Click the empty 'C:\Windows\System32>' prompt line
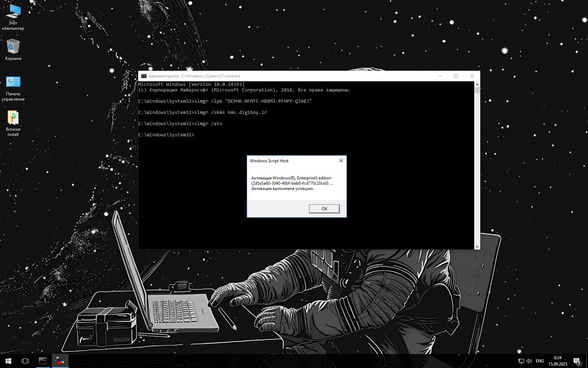 [x=166, y=135]
